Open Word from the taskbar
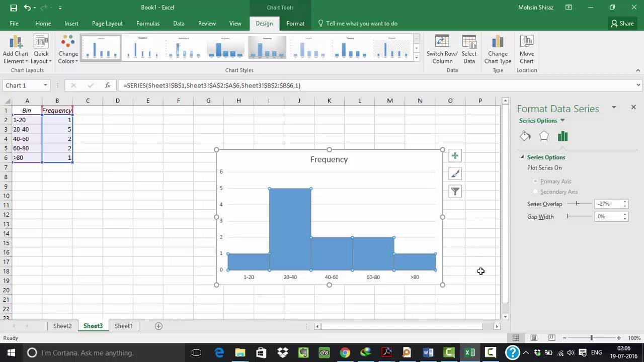Viewport: 644px width, 362px height. click(428, 352)
